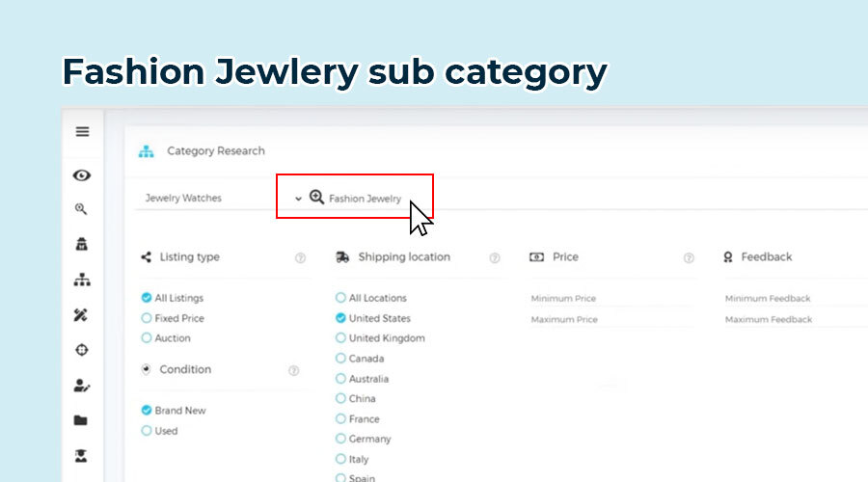Click the eye icon in sidebar
The width and height of the screenshot is (868, 482).
pos(82,175)
